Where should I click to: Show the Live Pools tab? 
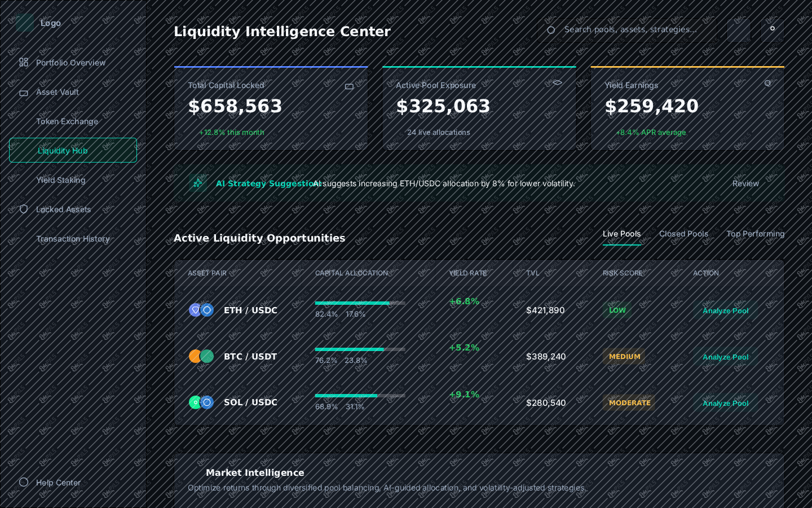point(622,234)
